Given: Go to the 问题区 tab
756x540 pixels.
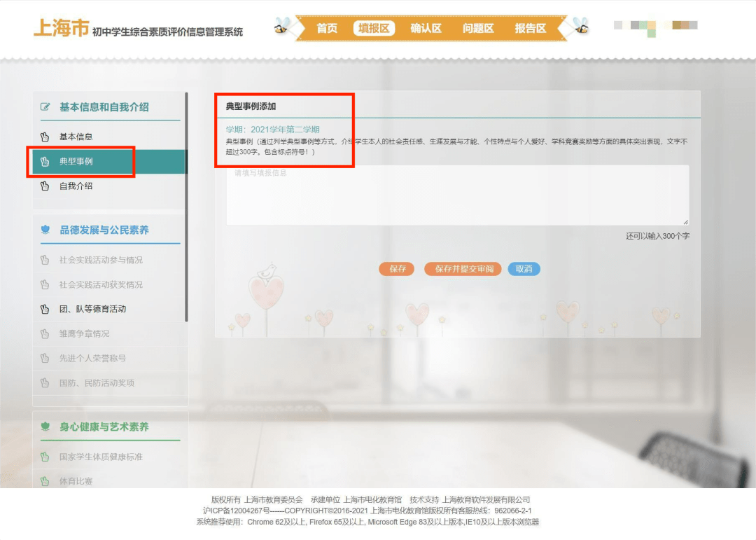Looking at the screenshot, I should point(478,29).
